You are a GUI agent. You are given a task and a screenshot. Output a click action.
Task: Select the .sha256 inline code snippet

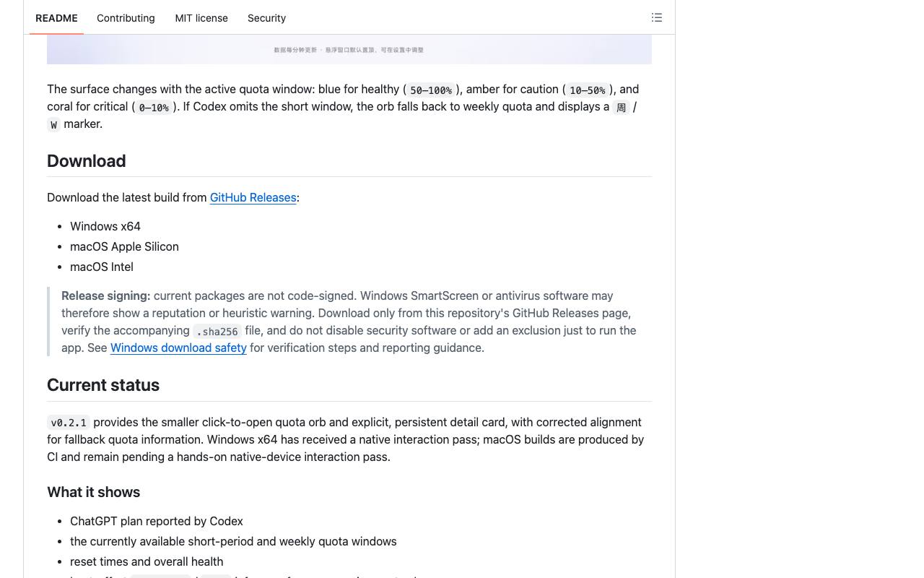pos(217,331)
